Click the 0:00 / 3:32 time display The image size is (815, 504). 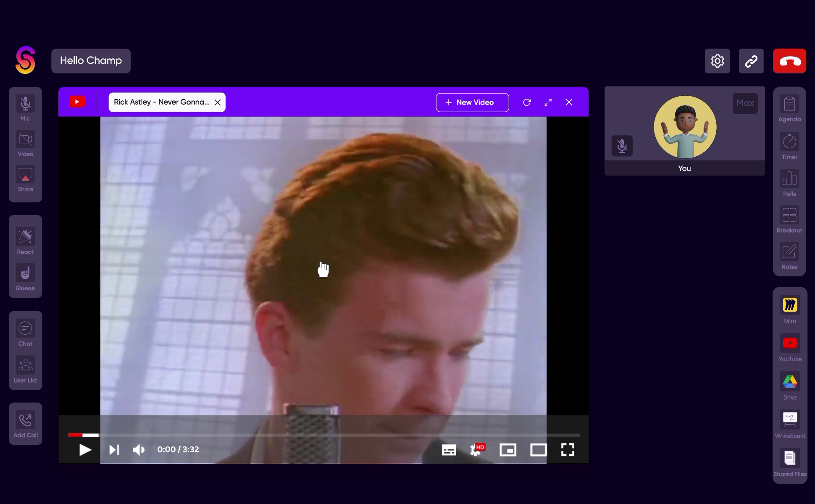click(178, 449)
